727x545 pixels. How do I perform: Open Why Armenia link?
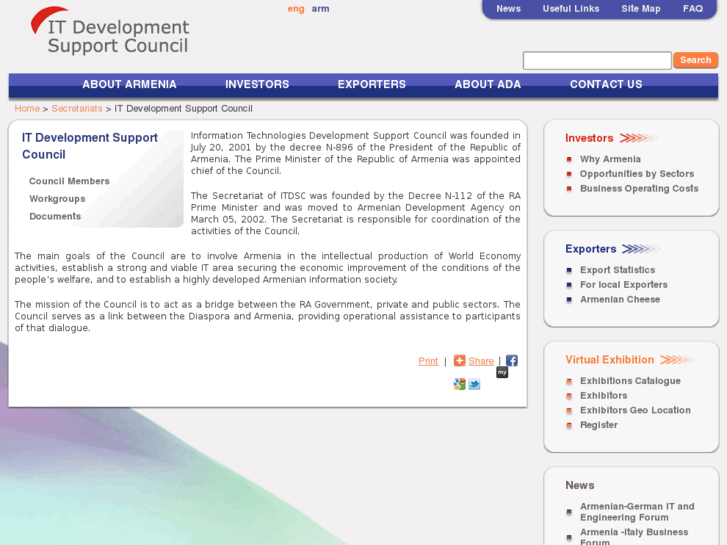point(610,159)
